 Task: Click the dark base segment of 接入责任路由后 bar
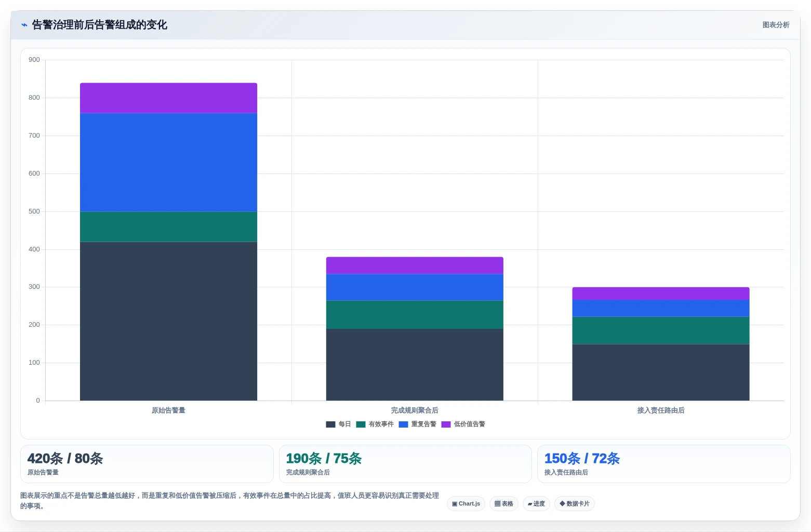click(x=661, y=372)
